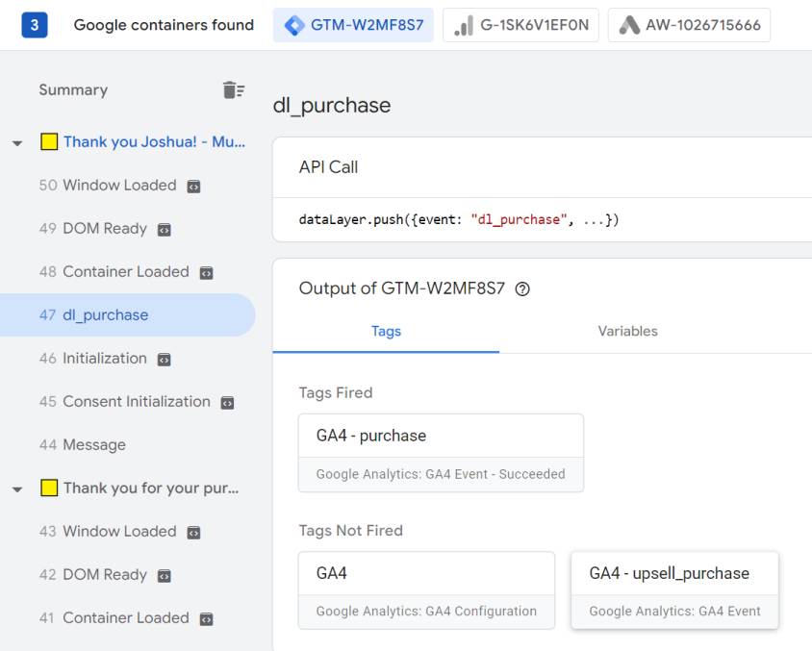The image size is (812, 651).
Task: Click the Analytics bar-chart icon on G-1SK6V1EF0N
Action: click(x=464, y=25)
